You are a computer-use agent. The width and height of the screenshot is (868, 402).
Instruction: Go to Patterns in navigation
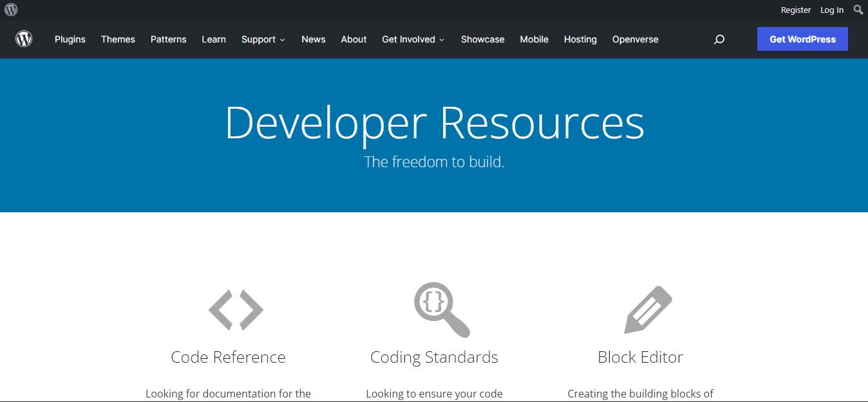point(169,39)
